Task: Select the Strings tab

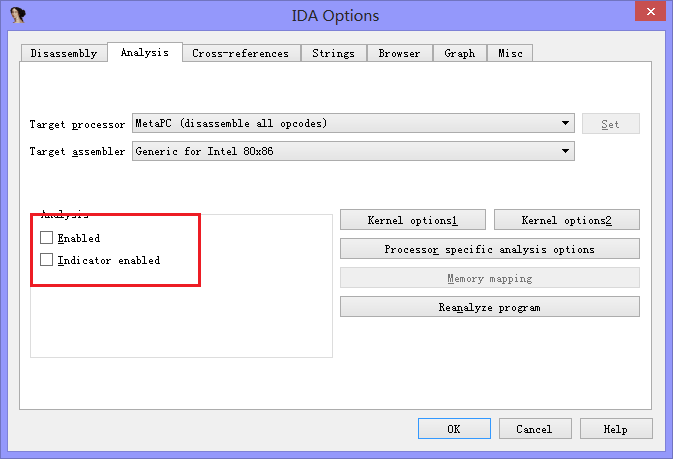Action: coord(333,53)
